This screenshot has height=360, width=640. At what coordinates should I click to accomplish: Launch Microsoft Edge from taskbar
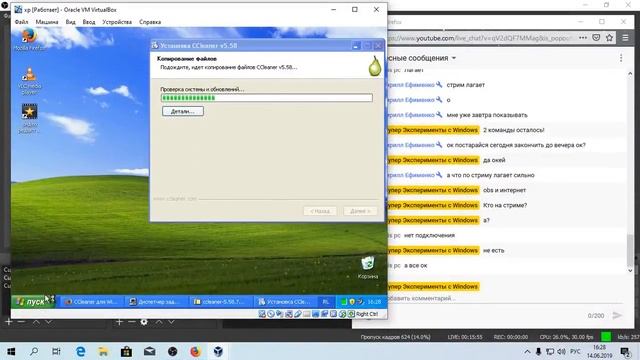80,351
